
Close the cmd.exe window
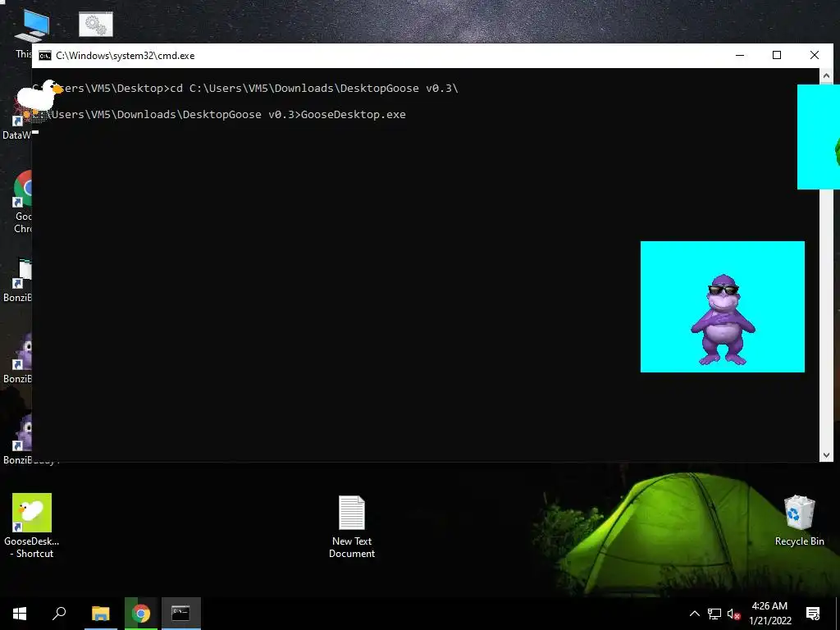click(x=815, y=55)
